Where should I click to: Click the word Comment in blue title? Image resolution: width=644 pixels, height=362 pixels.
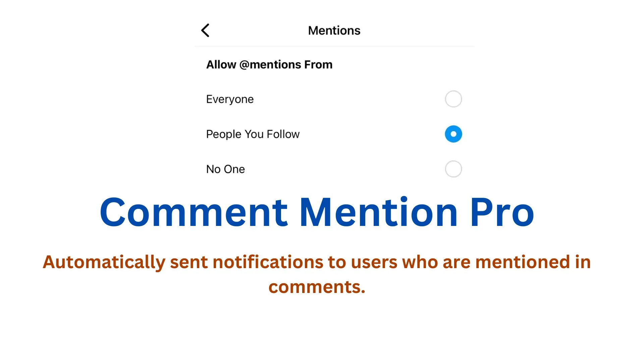click(194, 213)
